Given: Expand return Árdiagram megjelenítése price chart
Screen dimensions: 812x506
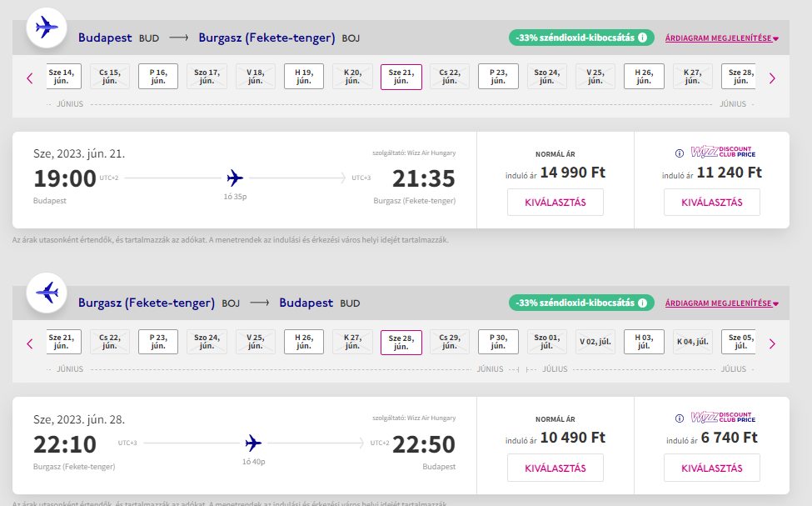Looking at the screenshot, I should (722, 303).
